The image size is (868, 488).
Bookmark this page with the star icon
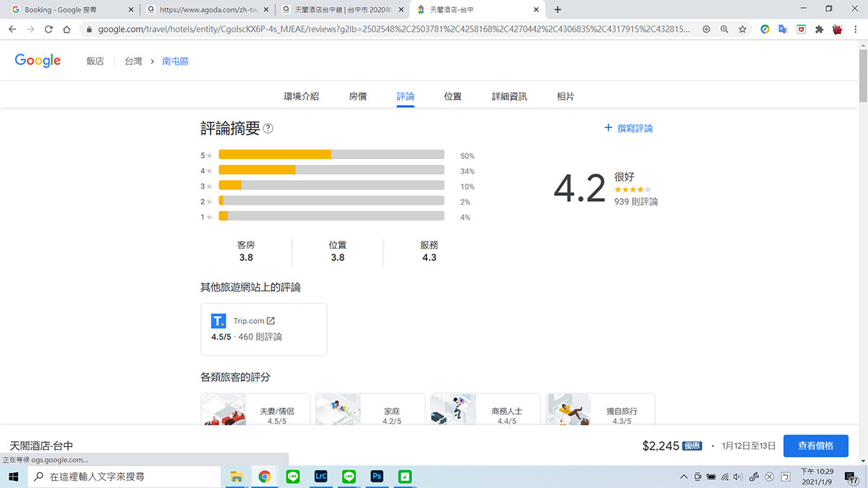coord(742,29)
